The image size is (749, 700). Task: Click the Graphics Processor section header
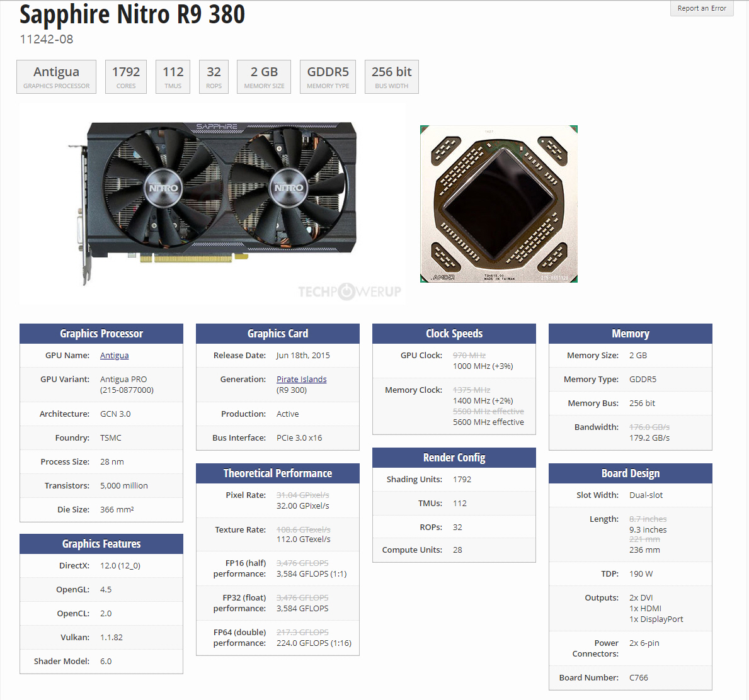click(101, 334)
